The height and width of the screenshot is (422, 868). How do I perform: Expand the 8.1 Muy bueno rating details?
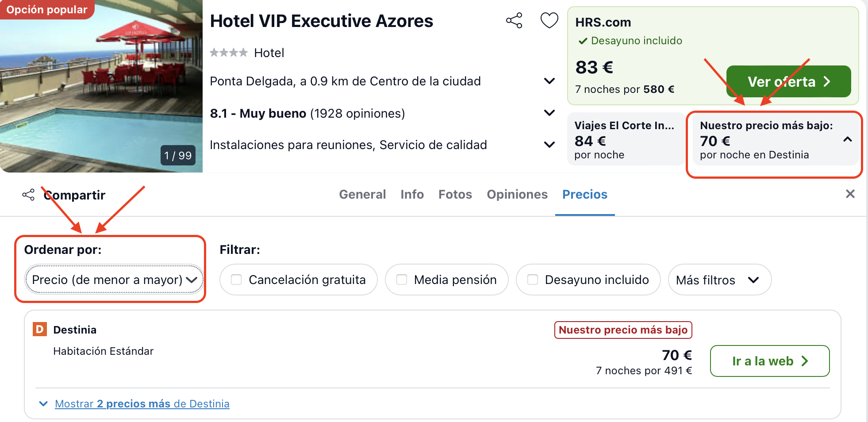549,113
